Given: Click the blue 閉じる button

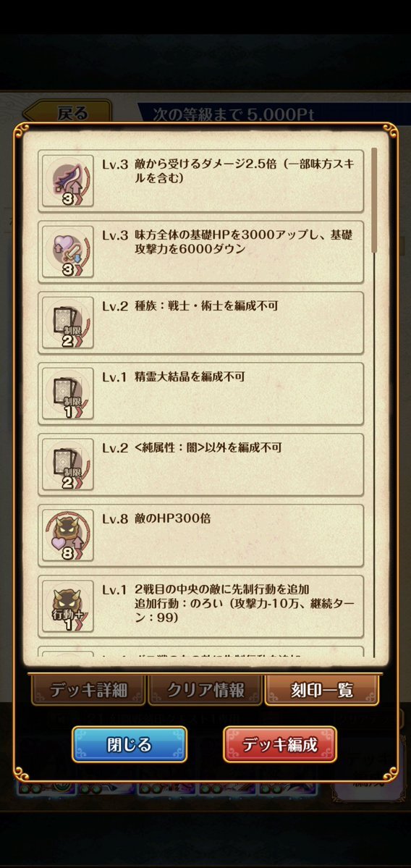Looking at the screenshot, I should click(130, 744).
